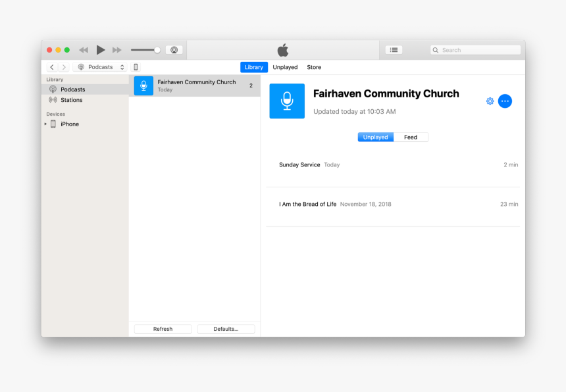Viewport: 566px width, 392px height.
Task: Open podcast settings gear icon
Action: pos(490,101)
